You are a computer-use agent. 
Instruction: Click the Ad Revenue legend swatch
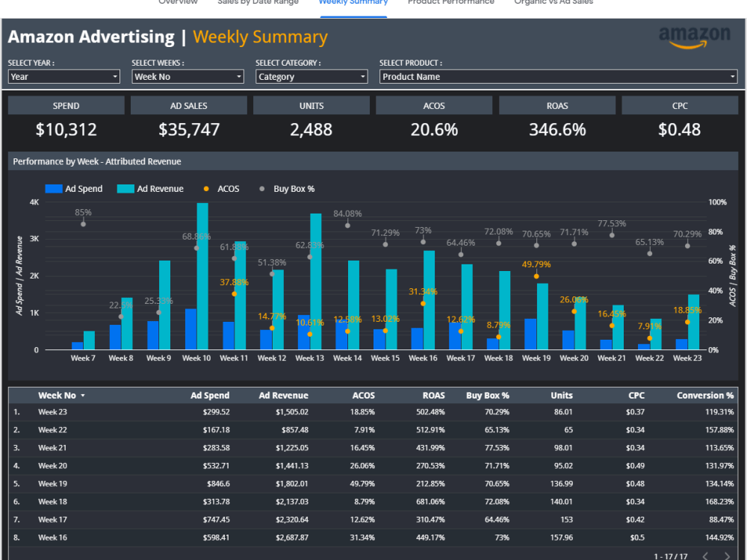coord(125,189)
